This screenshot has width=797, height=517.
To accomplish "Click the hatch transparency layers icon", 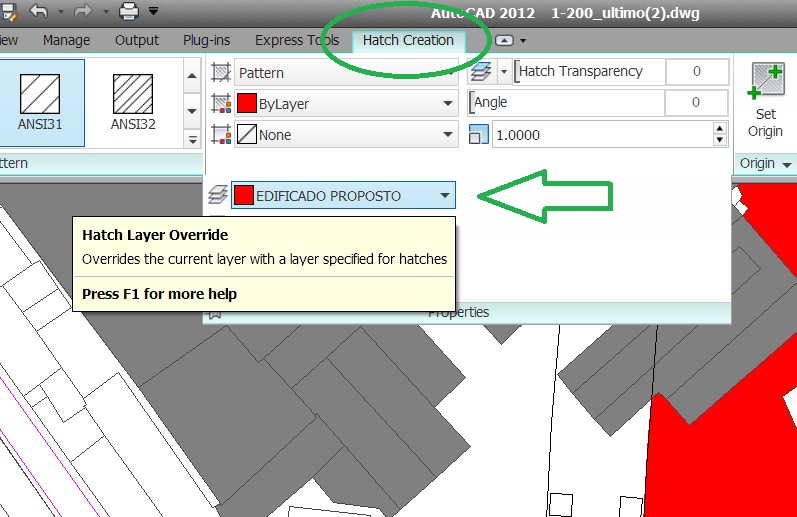I will tap(481, 72).
